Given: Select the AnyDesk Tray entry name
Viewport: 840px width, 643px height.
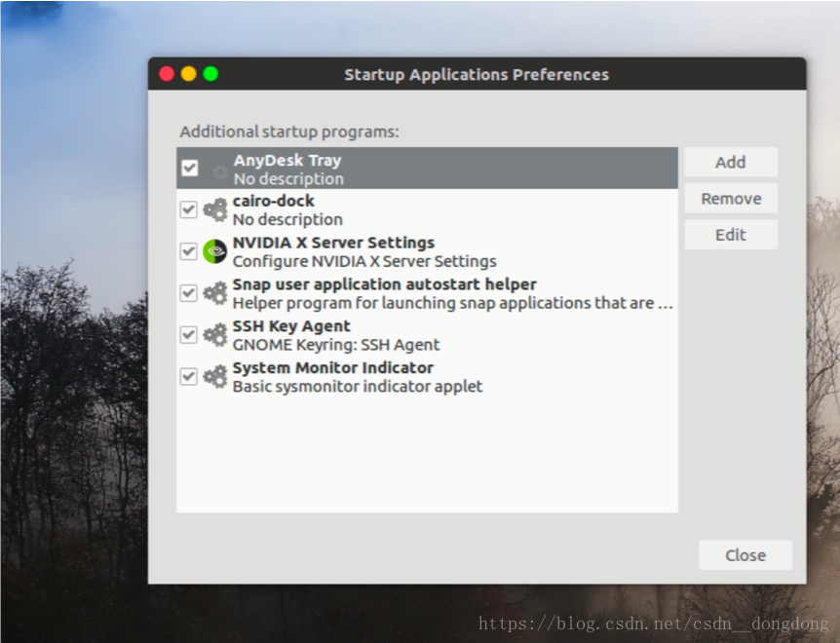Looking at the screenshot, I should (287, 160).
